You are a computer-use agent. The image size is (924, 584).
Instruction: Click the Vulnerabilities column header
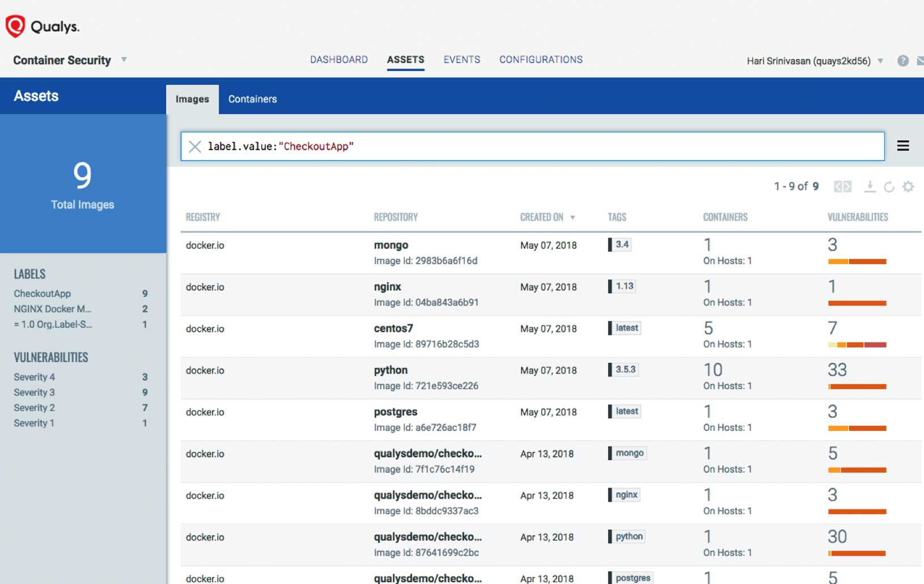tap(858, 217)
